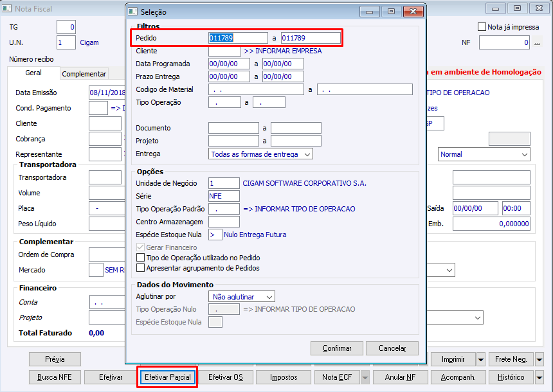
Task: Click the Unidade de Negócio field
Action: click(x=224, y=183)
